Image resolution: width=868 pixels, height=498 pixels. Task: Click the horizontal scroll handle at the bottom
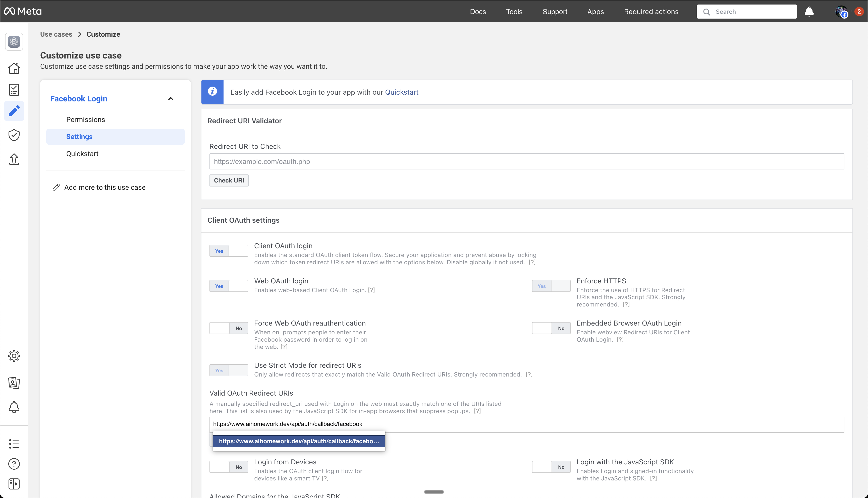[x=434, y=492]
